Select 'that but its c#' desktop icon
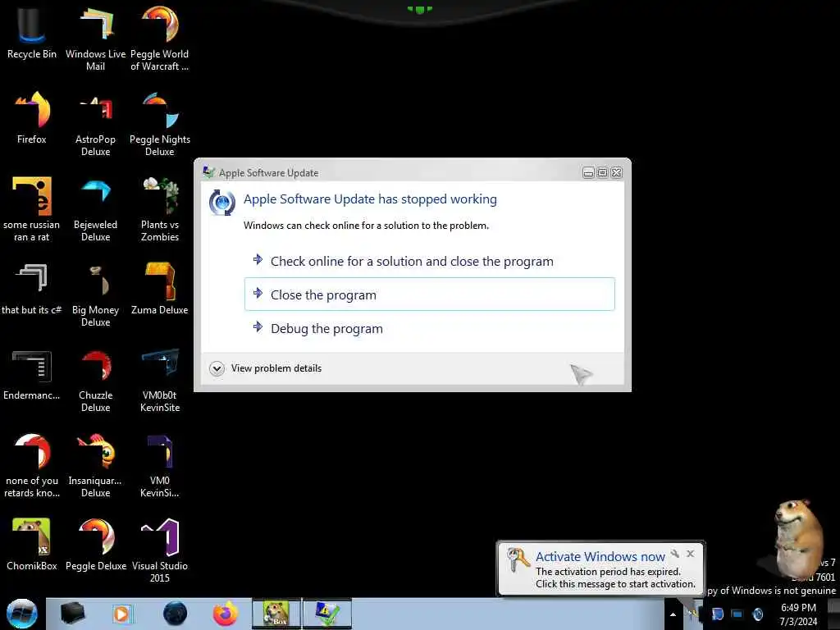 (x=32, y=288)
